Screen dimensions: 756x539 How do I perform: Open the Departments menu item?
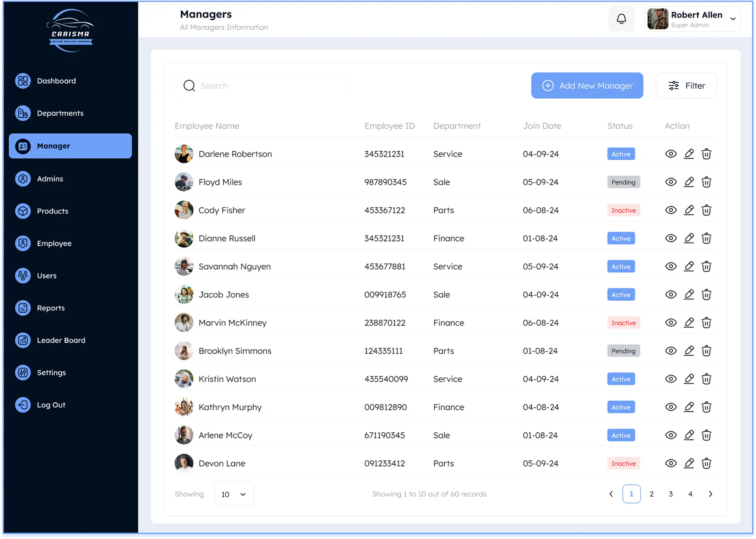pyautogui.click(x=60, y=113)
